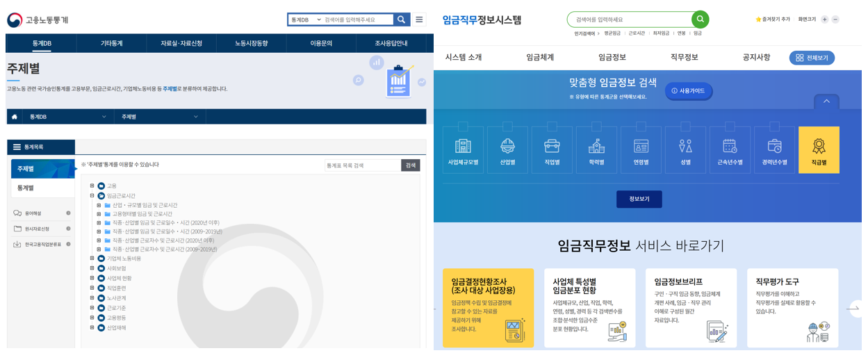Click the folder icon beside 사회보험 in the tree

(101, 268)
